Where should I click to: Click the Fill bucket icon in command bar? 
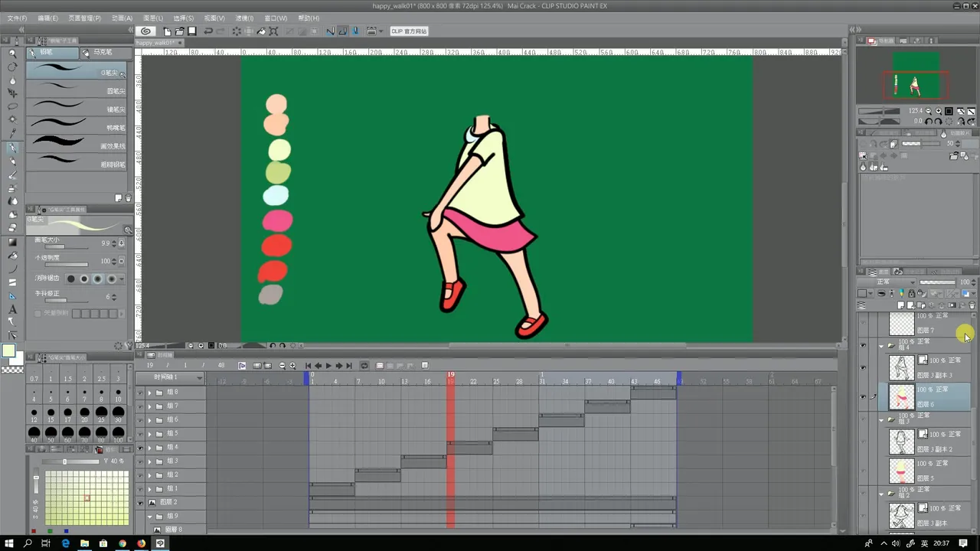click(261, 31)
